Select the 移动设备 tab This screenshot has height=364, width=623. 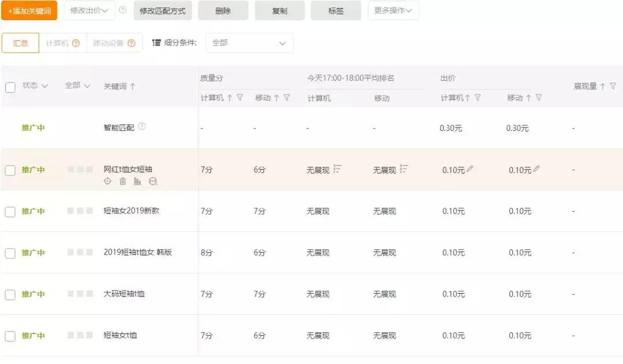109,43
